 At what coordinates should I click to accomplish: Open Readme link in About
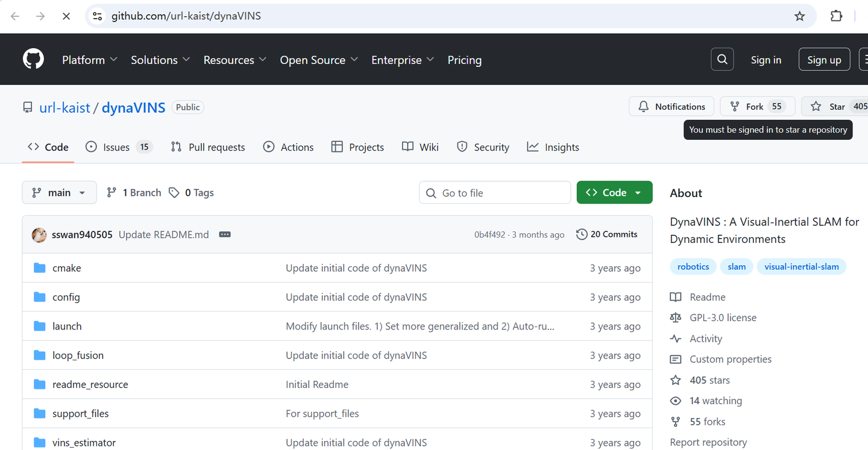coord(698,297)
